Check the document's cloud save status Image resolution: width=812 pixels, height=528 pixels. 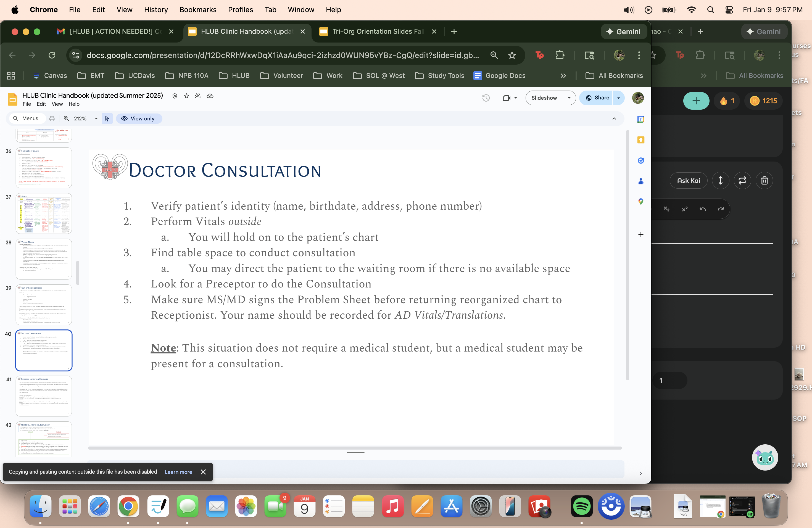(210, 96)
